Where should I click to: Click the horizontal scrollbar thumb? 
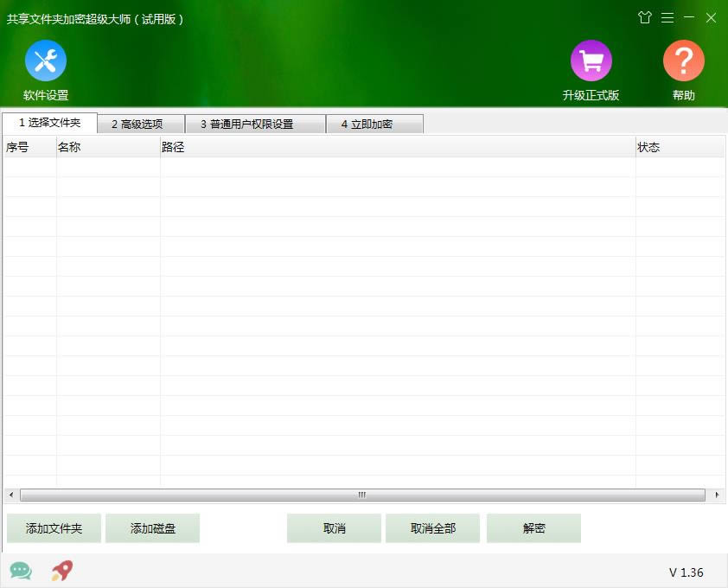point(362,495)
